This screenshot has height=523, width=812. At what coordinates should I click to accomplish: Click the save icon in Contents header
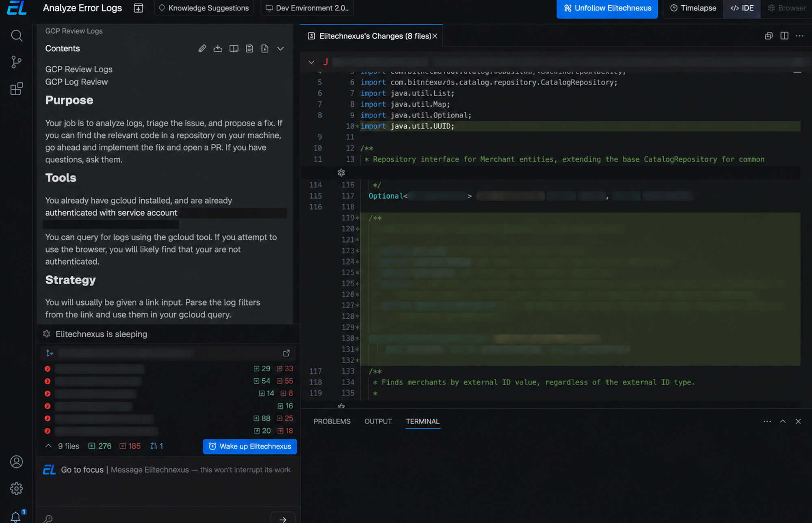point(249,48)
